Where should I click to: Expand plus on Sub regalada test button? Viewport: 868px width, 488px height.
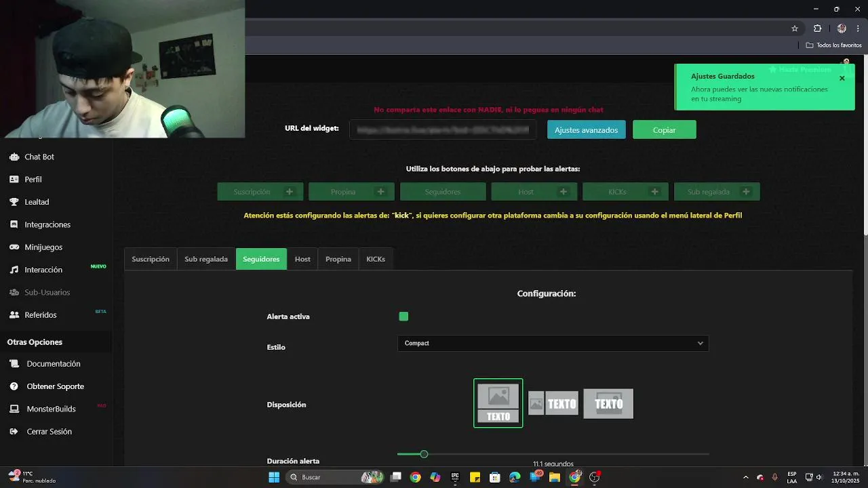pos(746,192)
